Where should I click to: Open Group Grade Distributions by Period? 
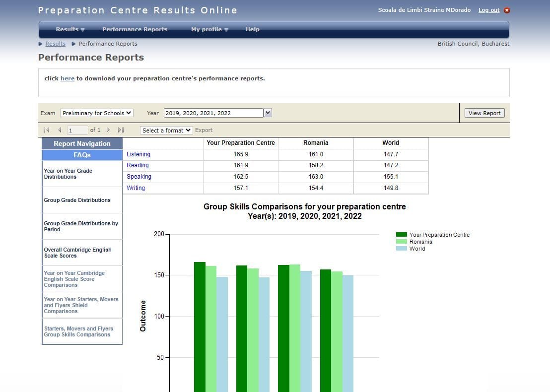coord(82,226)
